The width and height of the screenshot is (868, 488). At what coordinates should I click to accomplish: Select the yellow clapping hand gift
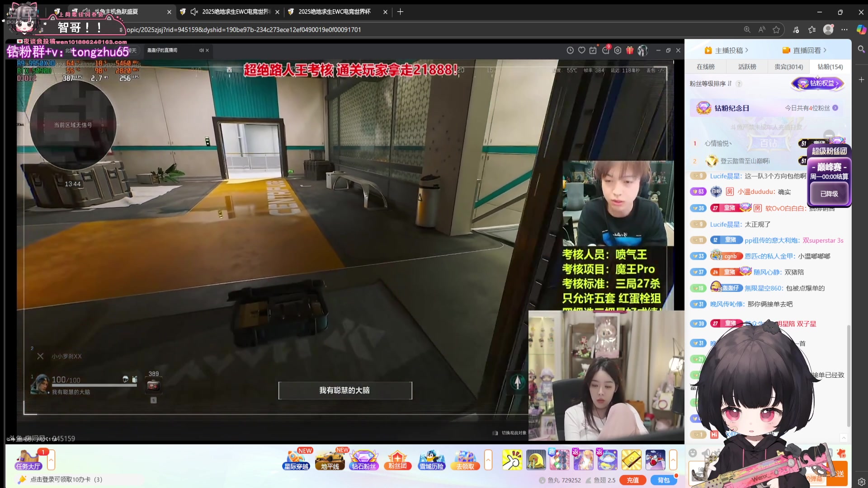(512, 460)
